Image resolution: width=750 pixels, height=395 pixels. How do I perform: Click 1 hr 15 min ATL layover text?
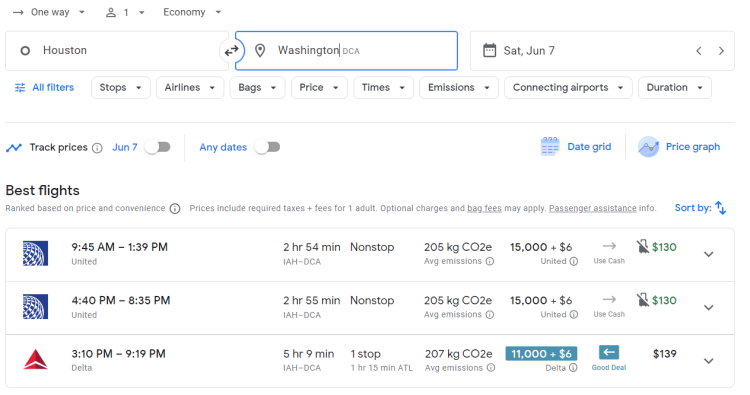pos(381,368)
